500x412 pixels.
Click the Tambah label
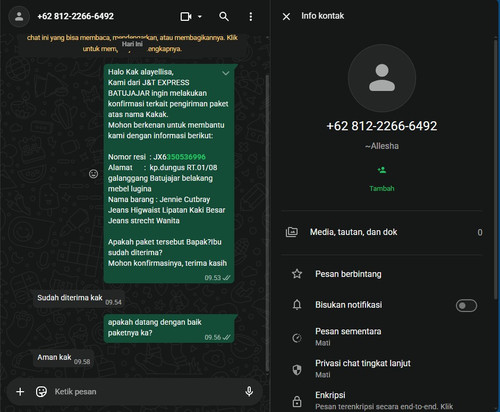[382, 188]
